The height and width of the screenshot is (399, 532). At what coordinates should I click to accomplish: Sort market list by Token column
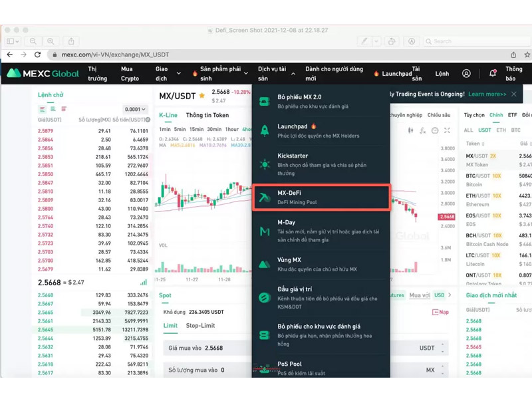point(475,144)
